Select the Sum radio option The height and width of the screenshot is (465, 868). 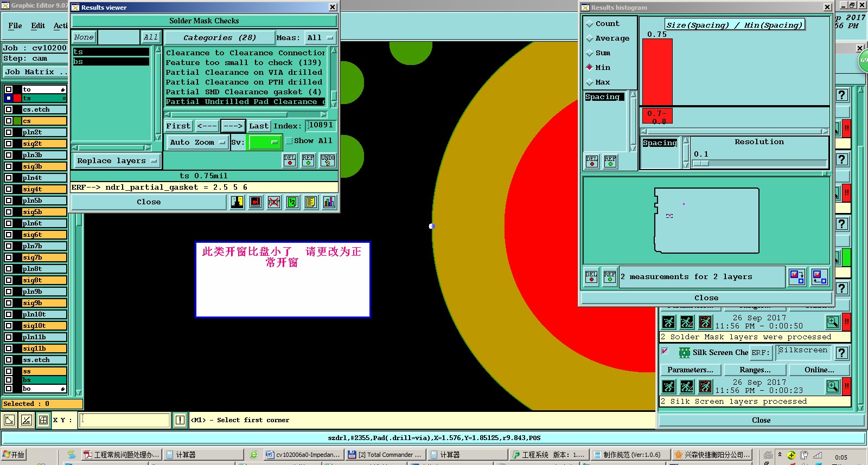click(590, 53)
